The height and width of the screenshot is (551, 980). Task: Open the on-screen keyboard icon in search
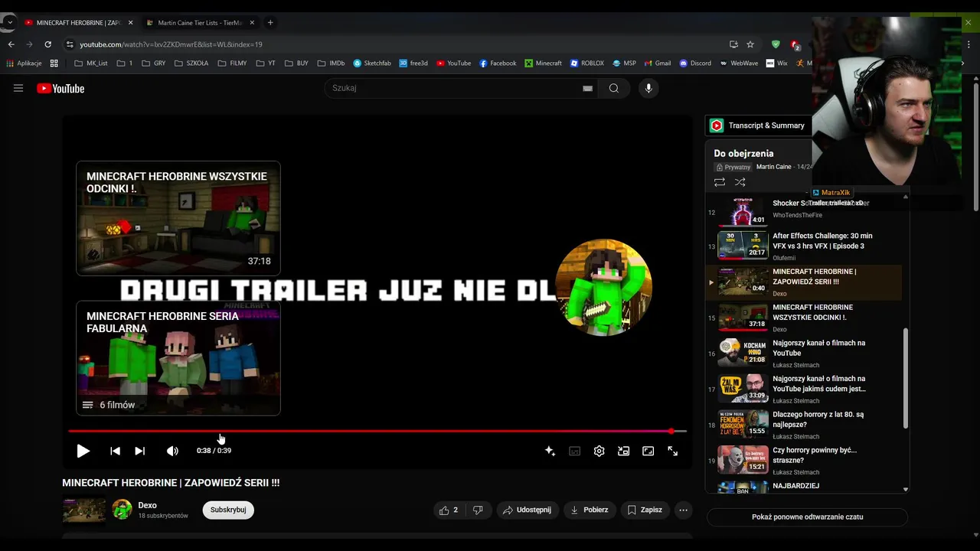(x=587, y=88)
